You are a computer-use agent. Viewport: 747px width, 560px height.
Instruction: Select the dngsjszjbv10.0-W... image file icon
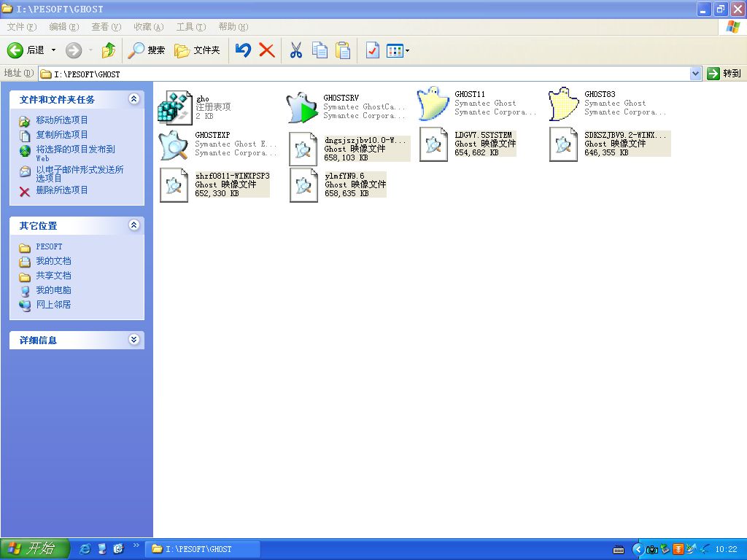(303, 149)
